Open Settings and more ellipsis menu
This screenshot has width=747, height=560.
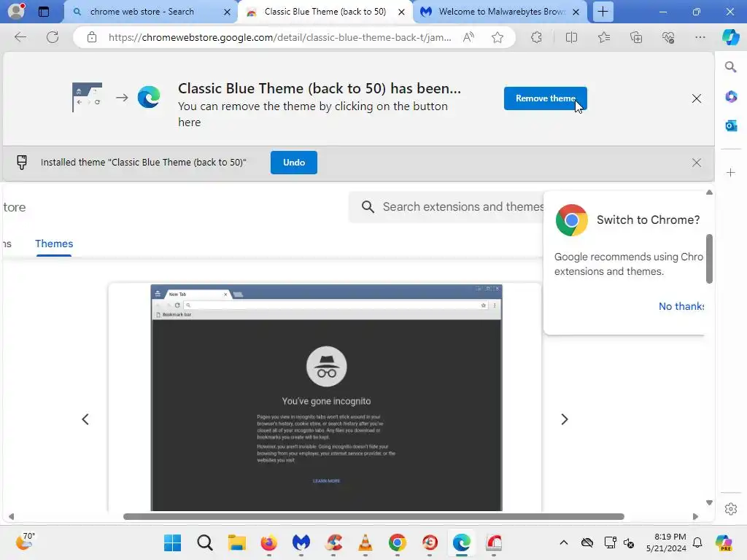(x=700, y=37)
